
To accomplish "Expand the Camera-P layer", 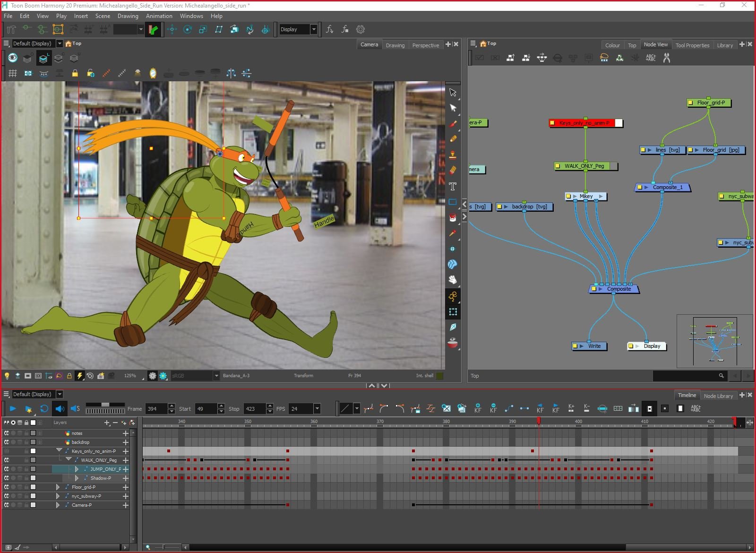I will (58, 505).
